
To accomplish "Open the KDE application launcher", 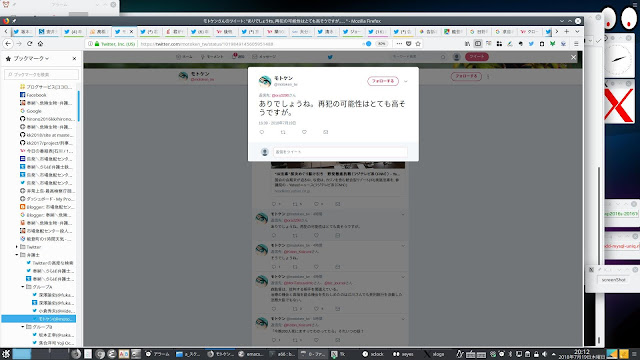I will pyautogui.click(x=6, y=354).
